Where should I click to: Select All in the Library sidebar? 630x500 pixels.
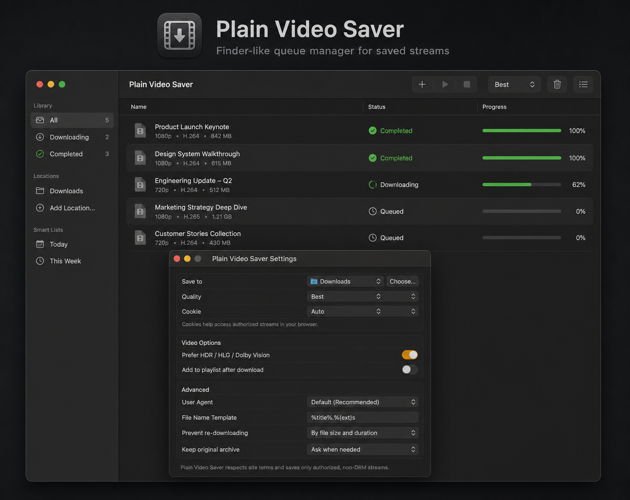coord(72,120)
